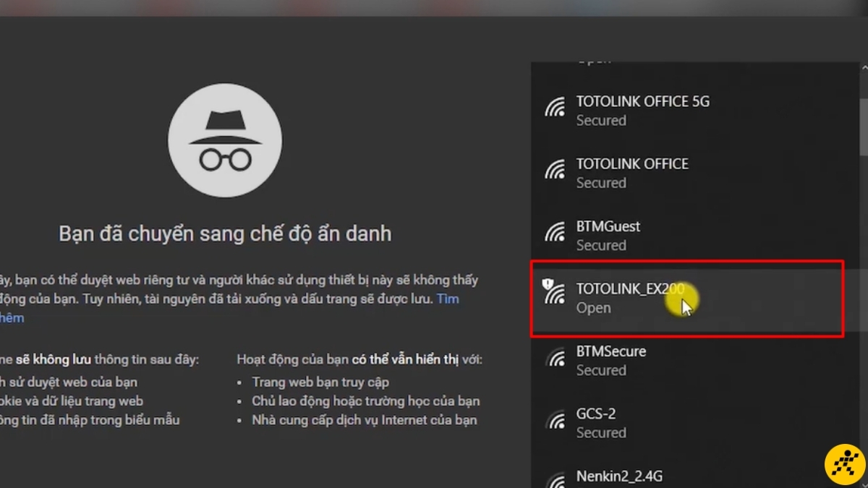Image resolution: width=868 pixels, height=488 pixels.
Task: Click the network list scrollbar thumb
Action: [x=864, y=127]
